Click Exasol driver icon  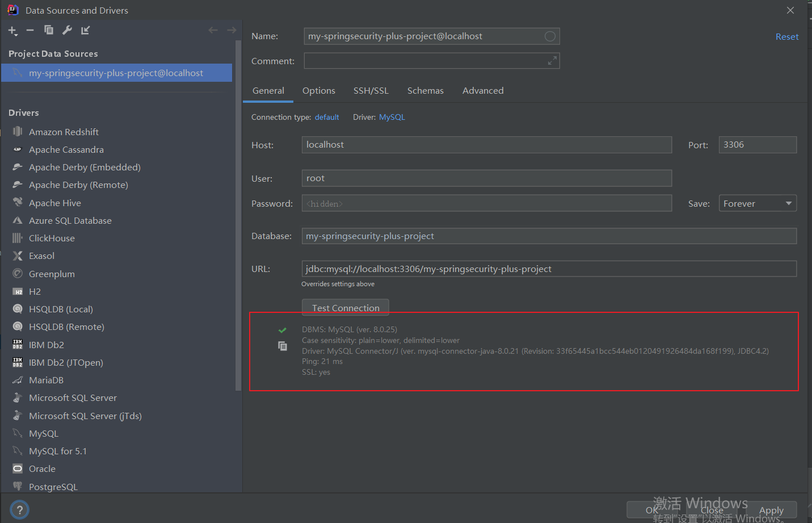[18, 256]
